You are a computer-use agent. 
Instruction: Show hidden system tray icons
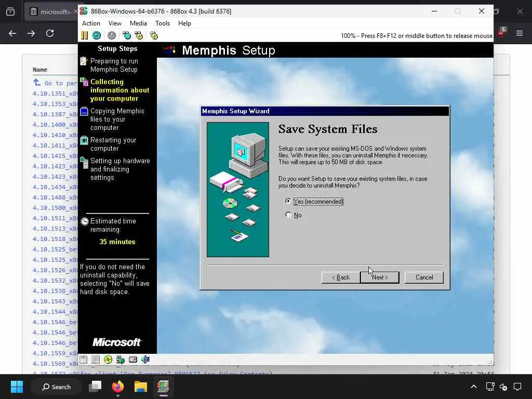[474, 387]
